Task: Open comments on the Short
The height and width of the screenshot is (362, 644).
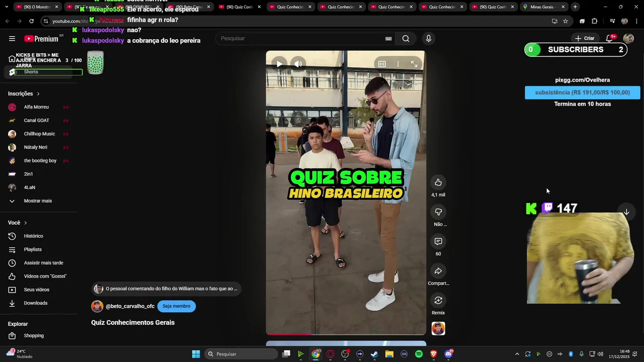Action: (x=438, y=241)
